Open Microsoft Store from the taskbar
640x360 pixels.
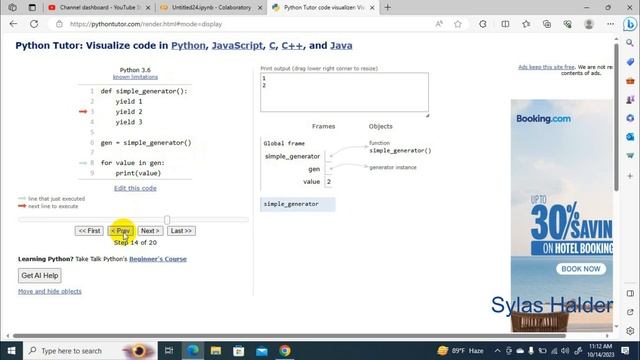[239, 351]
